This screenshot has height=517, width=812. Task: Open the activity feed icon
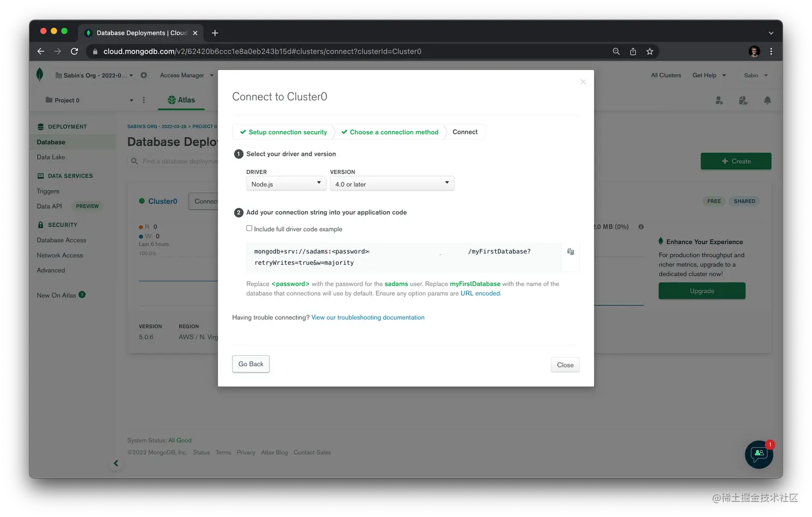coord(743,100)
